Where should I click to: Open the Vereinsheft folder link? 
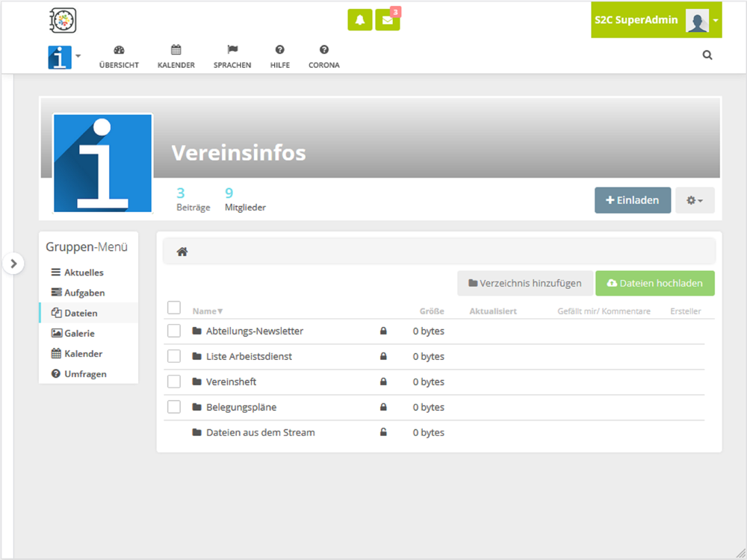[231, 382]
